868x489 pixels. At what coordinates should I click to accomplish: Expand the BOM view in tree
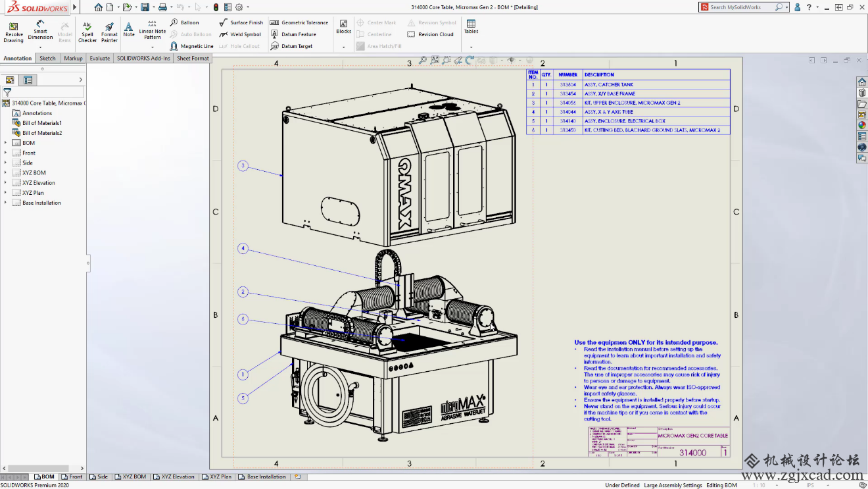click(x=5, y=143)
